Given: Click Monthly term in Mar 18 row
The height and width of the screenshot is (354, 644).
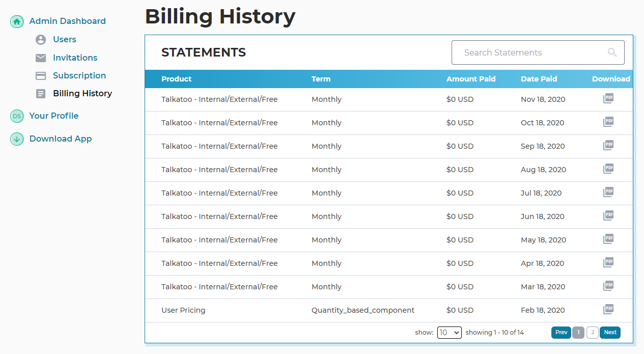Looking at the screenshot, I should tap(326, 287).
